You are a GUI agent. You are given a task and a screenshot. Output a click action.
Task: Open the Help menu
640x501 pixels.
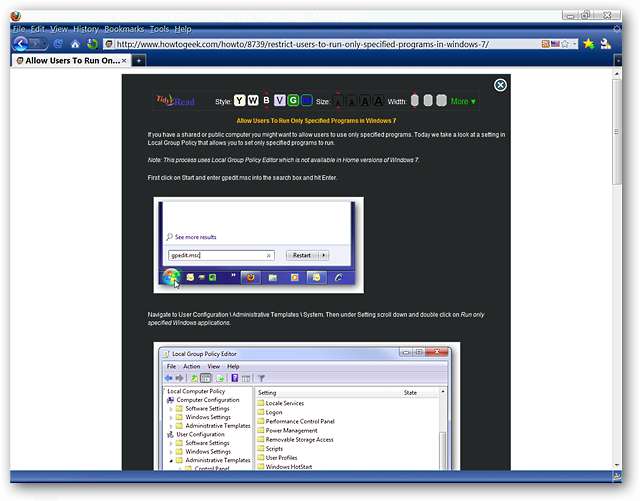(x=183, y=29)
